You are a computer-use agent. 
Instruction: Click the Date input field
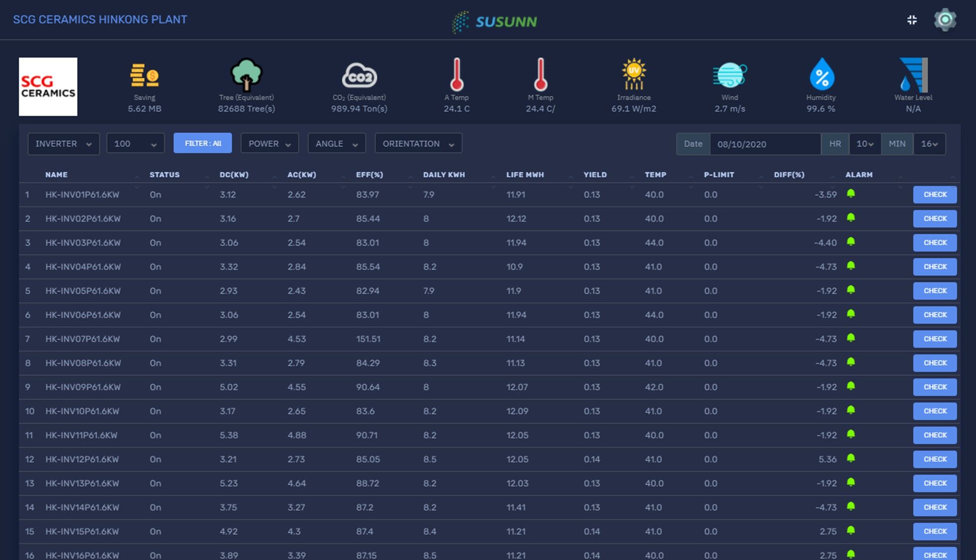click(764, 144)
